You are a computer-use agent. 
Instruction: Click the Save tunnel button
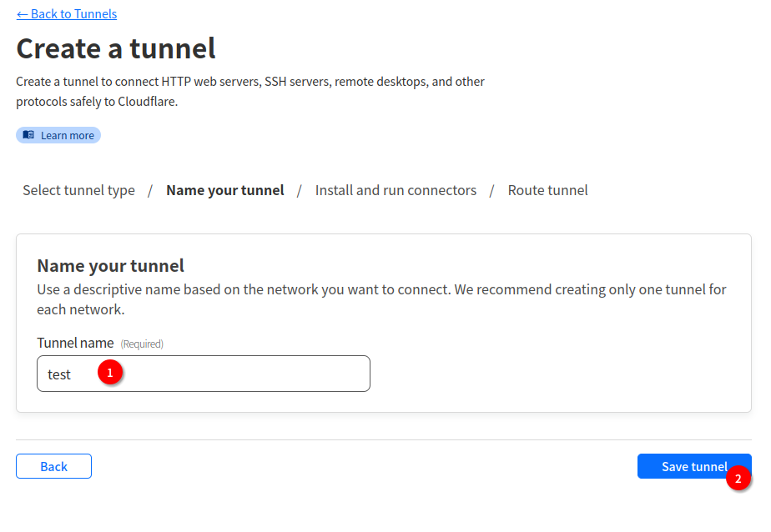click(x=684, y=466)
